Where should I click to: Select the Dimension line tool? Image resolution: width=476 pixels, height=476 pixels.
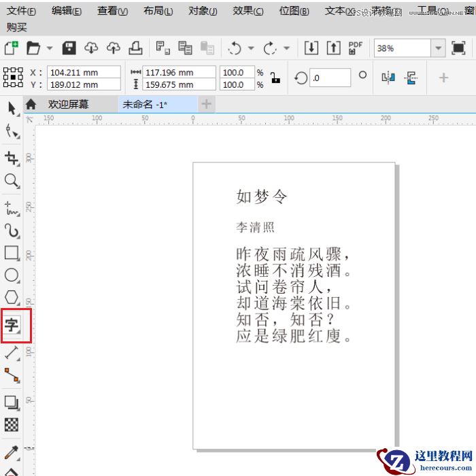click(x=12, y=353)
